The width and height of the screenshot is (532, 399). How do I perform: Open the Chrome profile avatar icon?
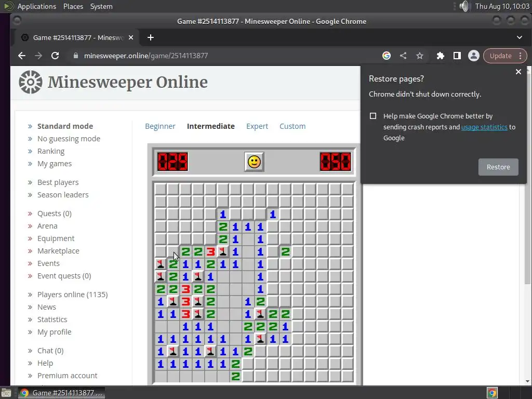pyautogui.click(x=474, y=56)
